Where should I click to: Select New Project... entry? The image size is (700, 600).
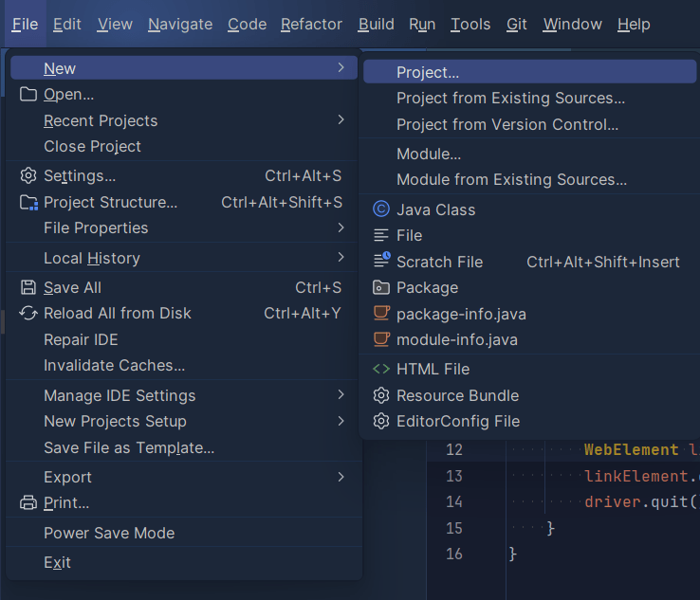click(530, 72)
